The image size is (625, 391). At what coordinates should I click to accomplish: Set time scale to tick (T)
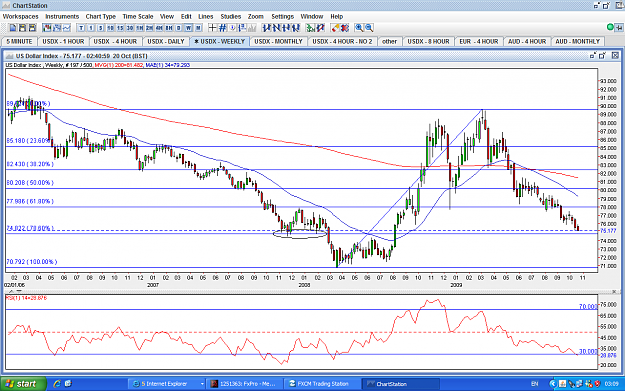pos(81,28)
